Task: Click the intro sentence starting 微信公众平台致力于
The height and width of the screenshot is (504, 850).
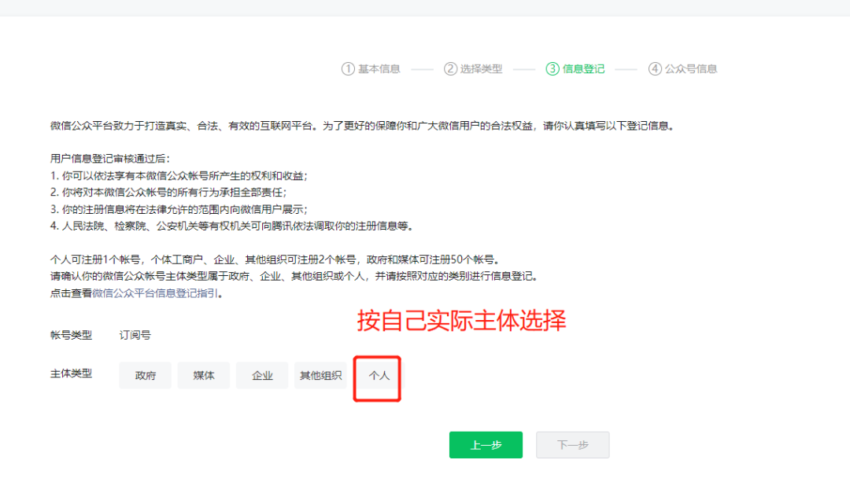Action: point(362,126)
